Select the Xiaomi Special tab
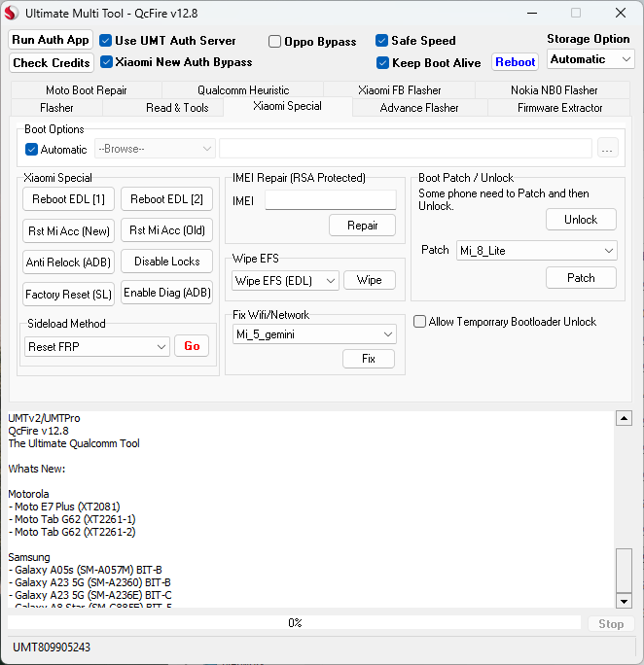The height and width of the screenshot is (665, 644). [x=287, y=106]
